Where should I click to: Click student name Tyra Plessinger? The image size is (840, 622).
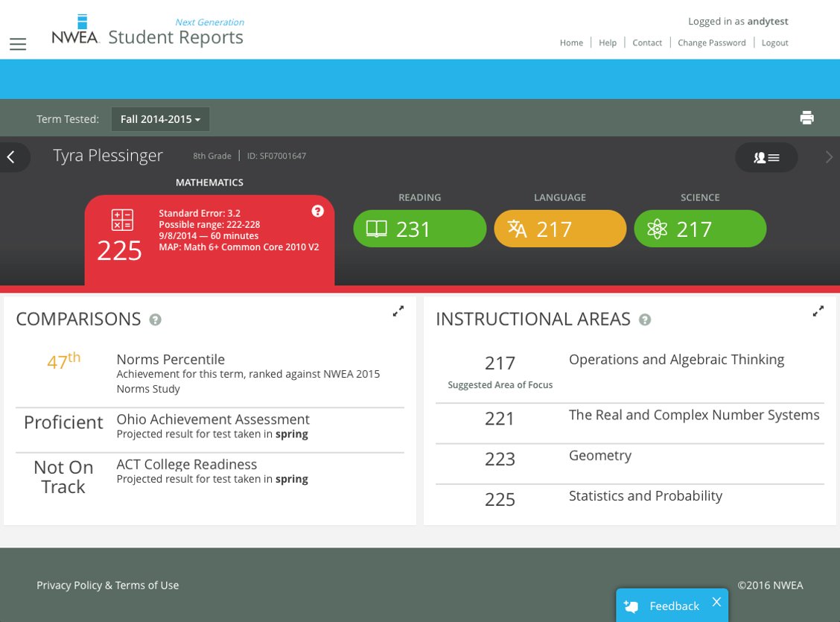pyautogui.click(x=108, y=156)
